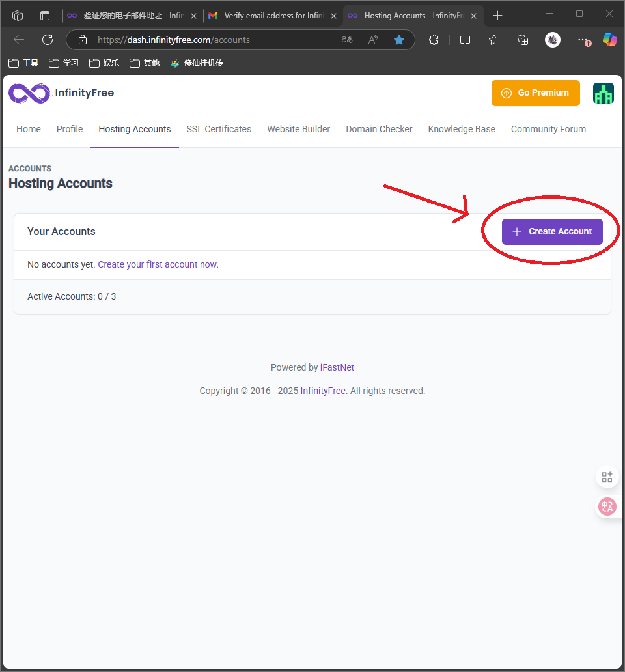Open the Collections icon
The width and height of the screenshot is (625, 672).
click(x=523, y=40)
